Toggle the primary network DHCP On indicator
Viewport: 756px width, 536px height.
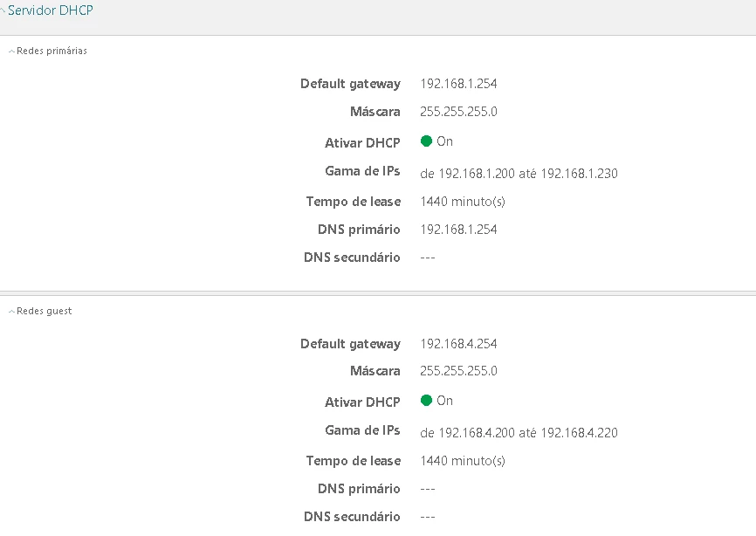[x=444, y=141]
